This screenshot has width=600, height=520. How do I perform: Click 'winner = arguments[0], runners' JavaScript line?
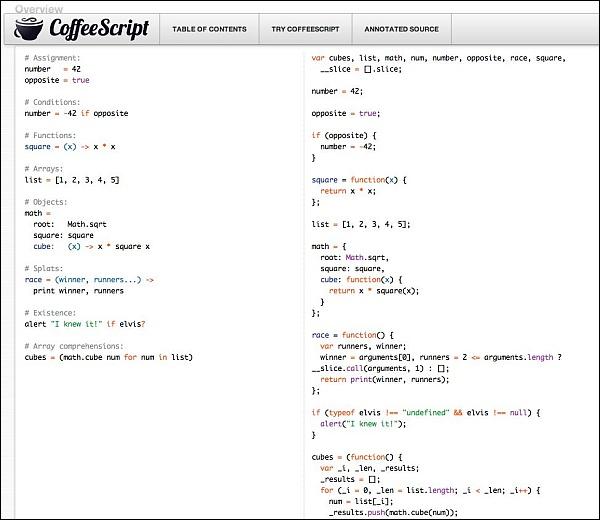pos(441,358)
